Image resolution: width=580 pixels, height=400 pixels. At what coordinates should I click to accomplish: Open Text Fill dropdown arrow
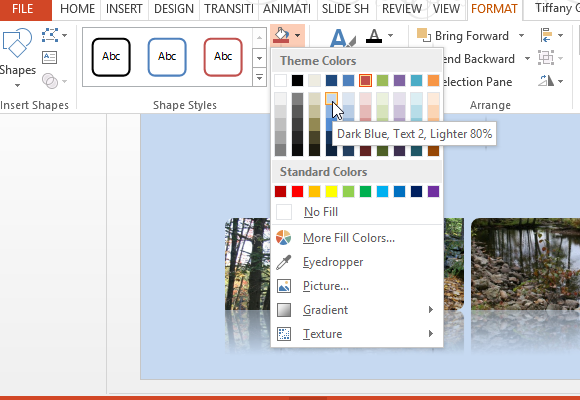click(391, 36)
